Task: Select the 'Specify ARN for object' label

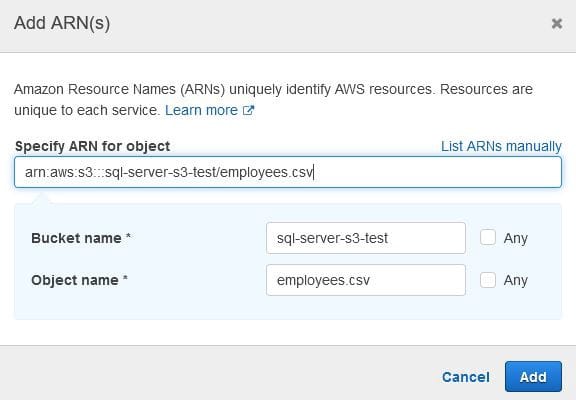Action: (93, 146)
